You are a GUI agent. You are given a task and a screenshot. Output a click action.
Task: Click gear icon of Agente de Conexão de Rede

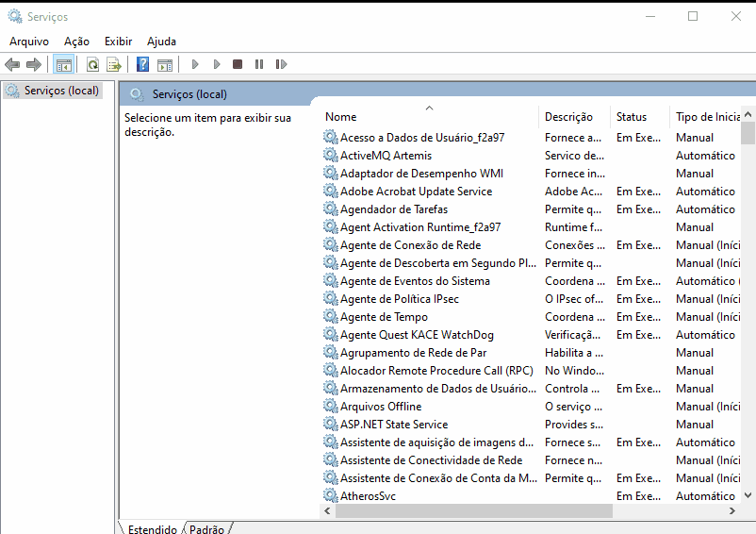[x=330, y=244]
